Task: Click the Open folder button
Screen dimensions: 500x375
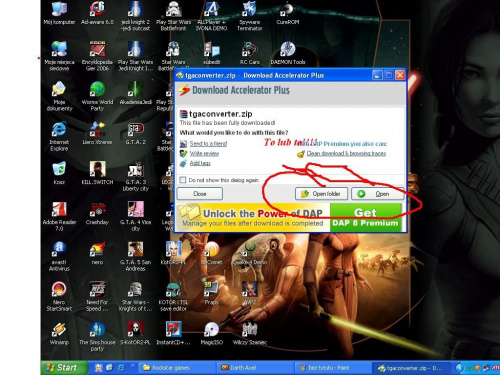Action: [321, 194]
